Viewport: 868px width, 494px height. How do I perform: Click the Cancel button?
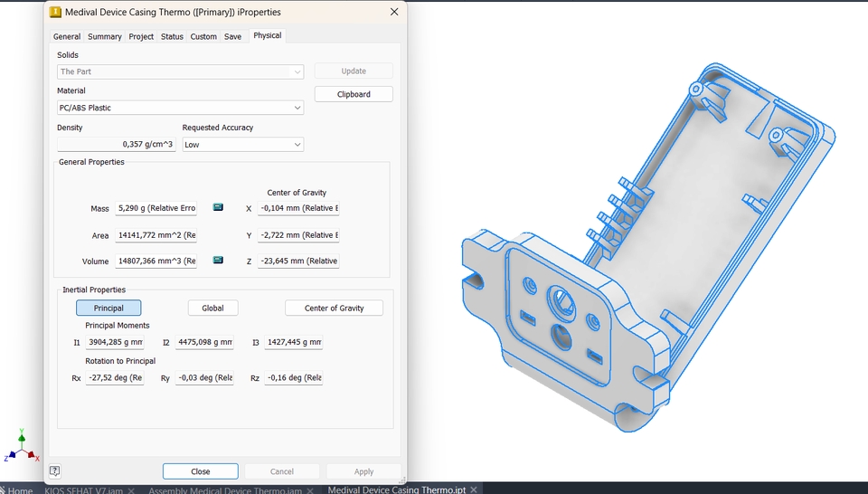click(x=282, y=471)
